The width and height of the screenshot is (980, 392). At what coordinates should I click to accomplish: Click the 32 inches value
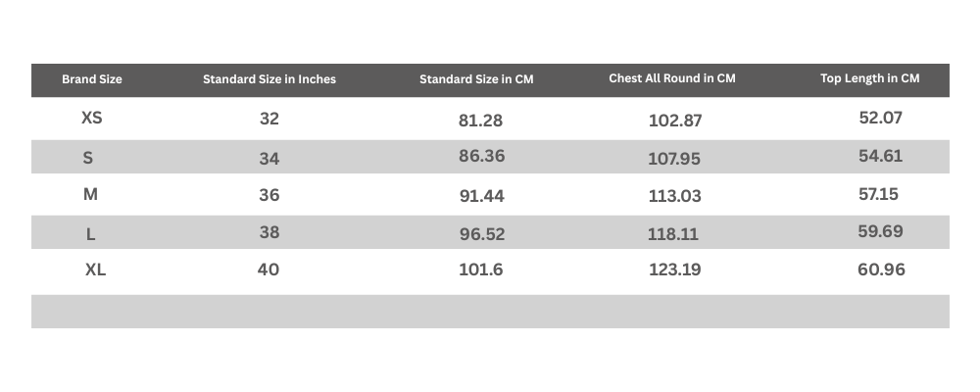tap(269, 119)
